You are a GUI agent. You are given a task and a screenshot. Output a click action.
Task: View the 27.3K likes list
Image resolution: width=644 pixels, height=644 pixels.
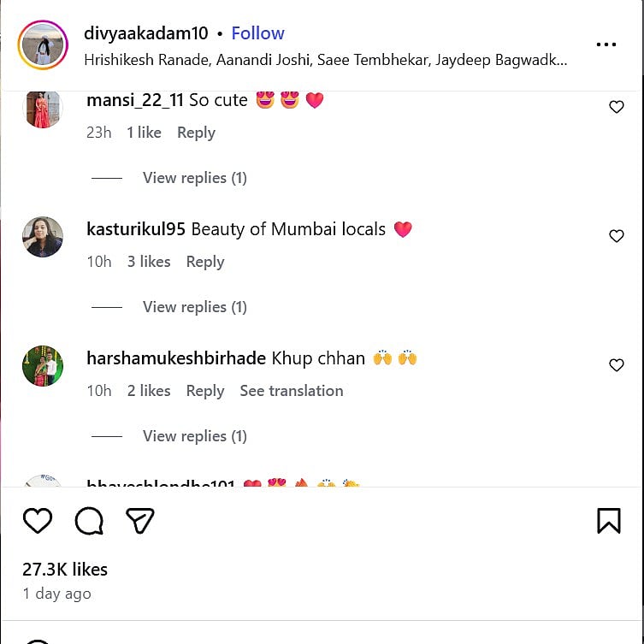65,570
